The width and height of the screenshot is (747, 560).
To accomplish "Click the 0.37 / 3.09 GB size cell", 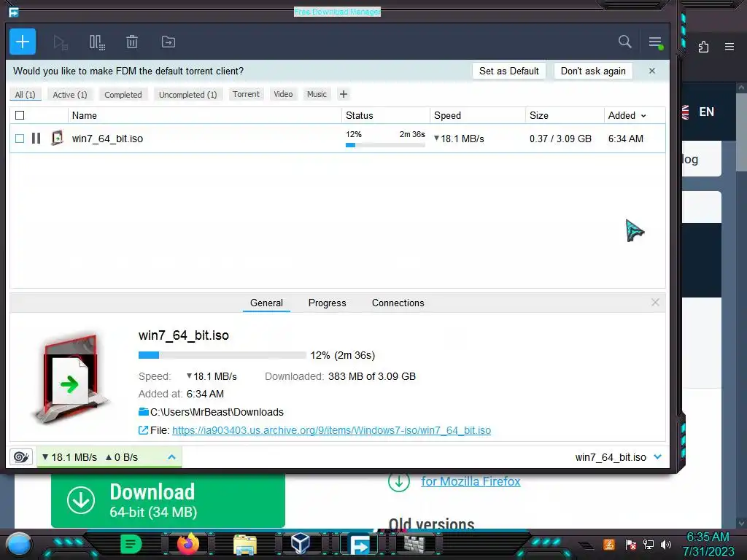I will 560,139.
